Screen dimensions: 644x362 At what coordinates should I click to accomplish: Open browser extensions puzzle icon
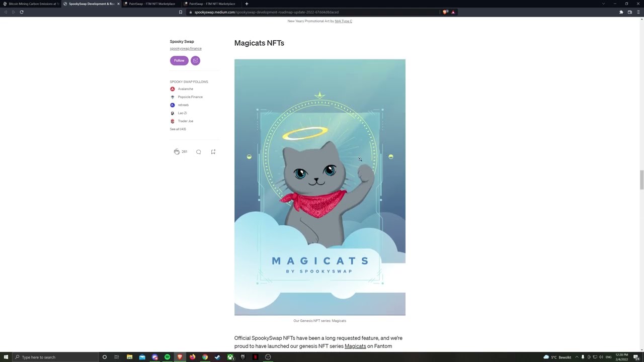[621, 12]
